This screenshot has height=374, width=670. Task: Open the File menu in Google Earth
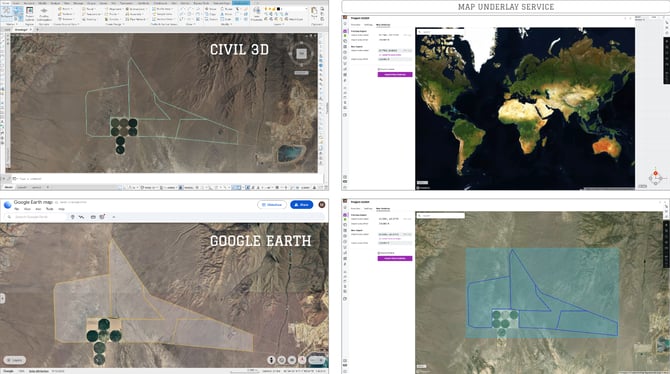pyautogui.click(x=16, y=209)
